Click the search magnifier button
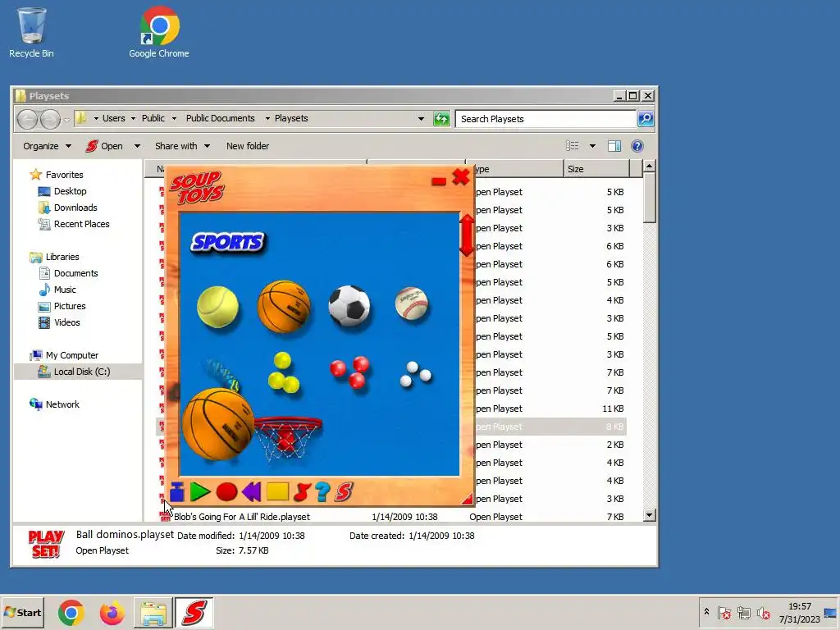This screenshot has width=840, height=630. coord(646,119)
